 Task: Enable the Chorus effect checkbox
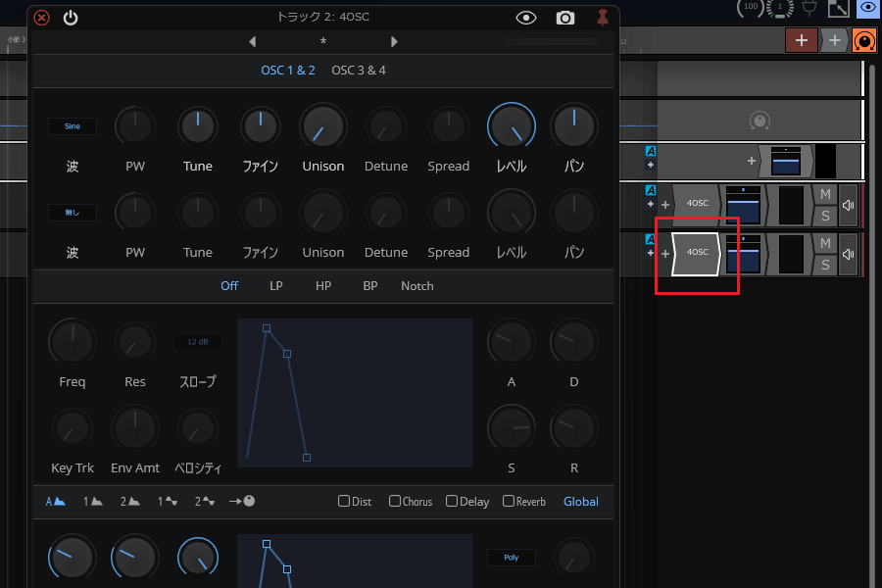[395, 502]
